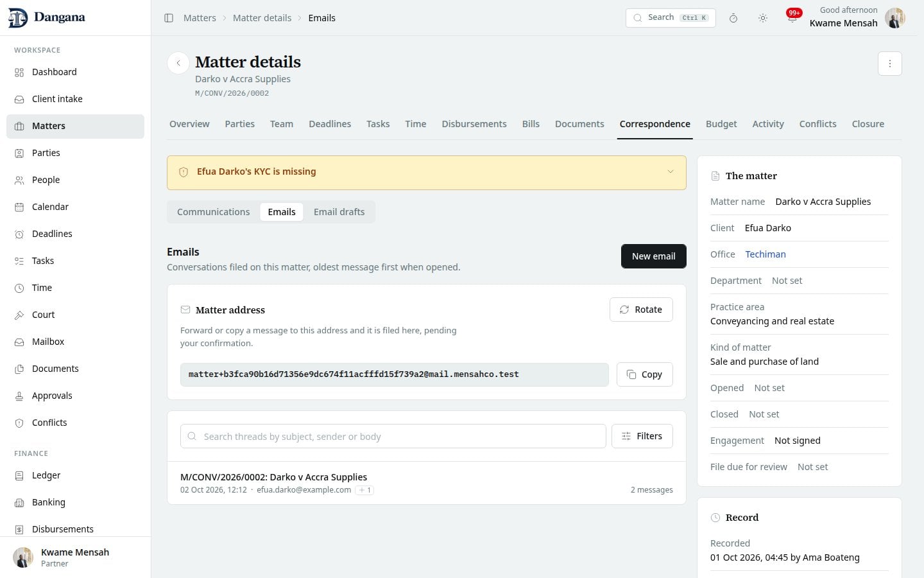Open the Darko v Accra Supplies email thread

point(427,483)
